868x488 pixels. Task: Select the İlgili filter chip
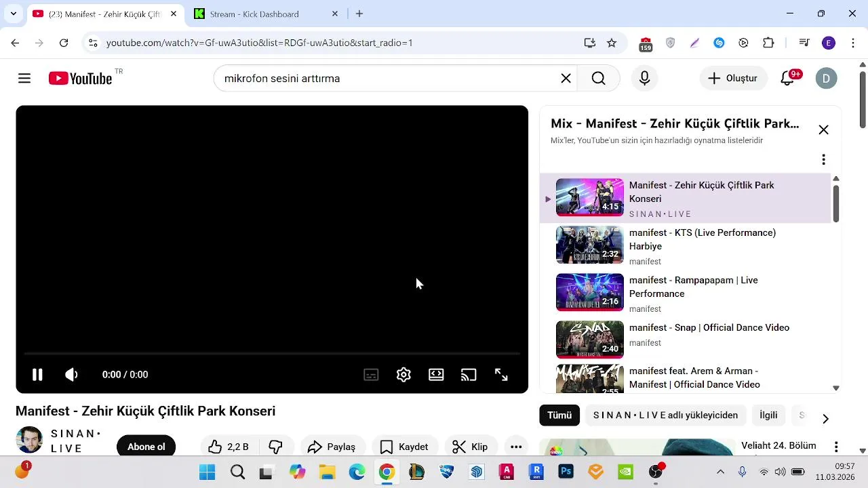768,415
